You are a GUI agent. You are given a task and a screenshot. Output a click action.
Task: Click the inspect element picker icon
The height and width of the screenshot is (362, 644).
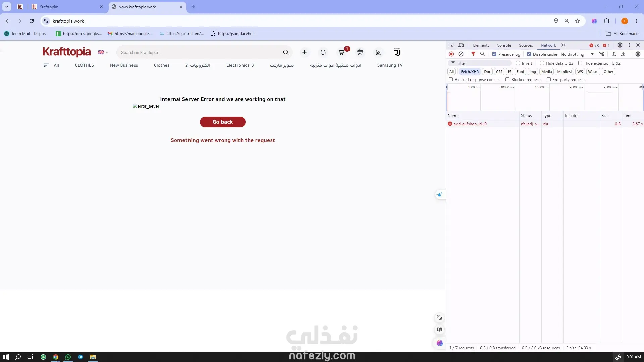pos(451,45)
